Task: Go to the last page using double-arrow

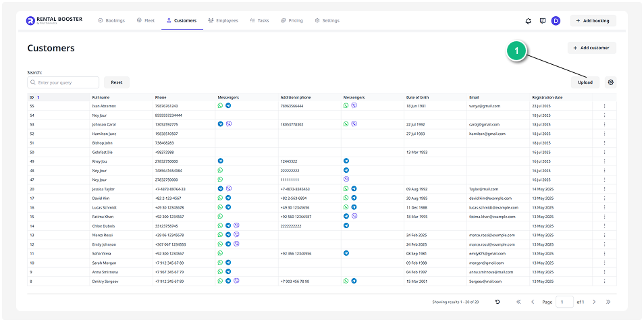Action: click(608, 302)
